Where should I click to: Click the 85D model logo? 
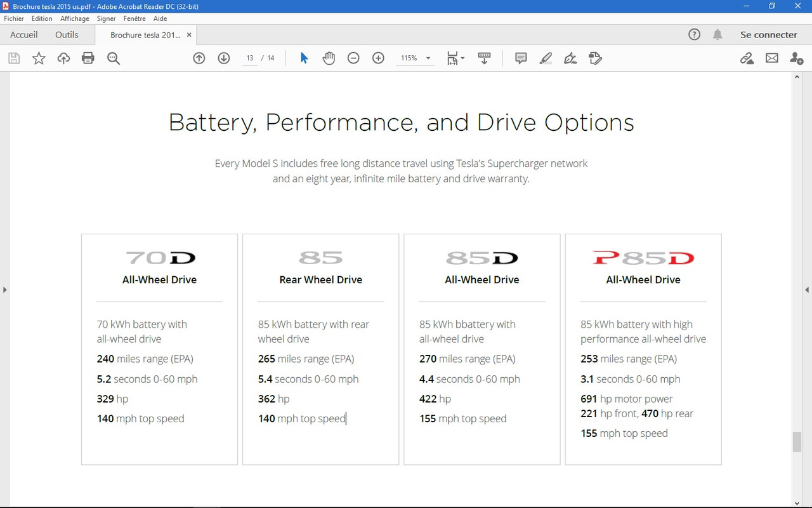(x=482, y=258)
